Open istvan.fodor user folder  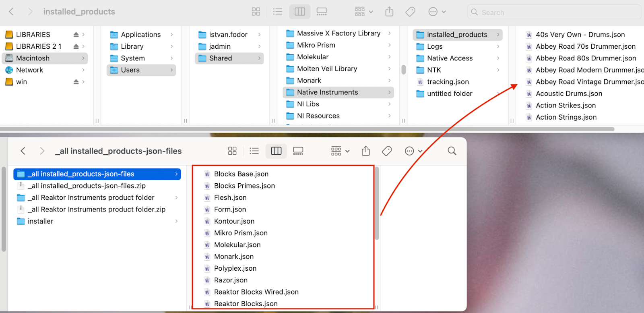(229, 35)
